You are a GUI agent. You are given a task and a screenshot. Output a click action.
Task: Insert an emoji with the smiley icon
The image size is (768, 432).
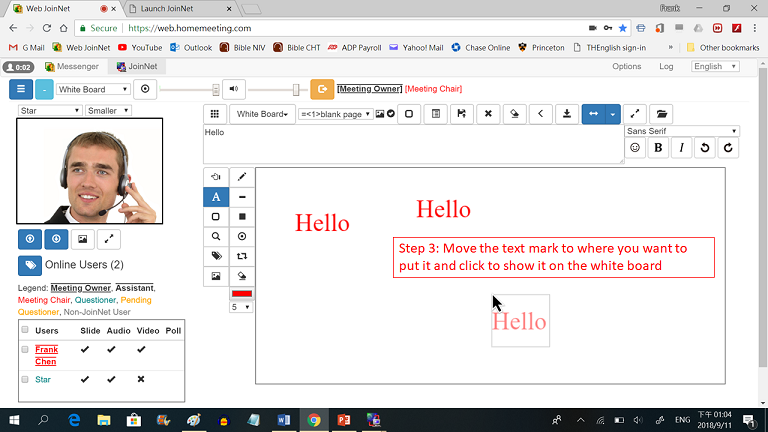click(635, 147)
